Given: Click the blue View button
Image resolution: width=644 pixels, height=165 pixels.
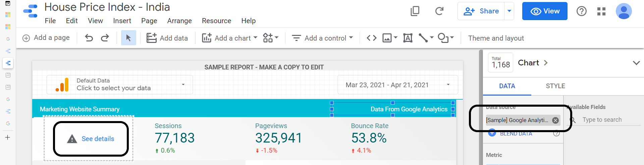Looking at the screenshot, I should coord(545,11).
